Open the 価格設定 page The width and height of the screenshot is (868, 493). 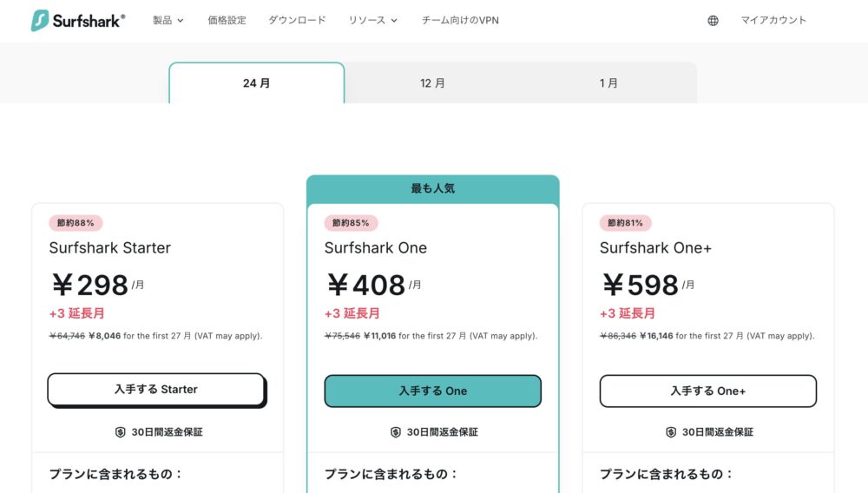tap(227, 20)
